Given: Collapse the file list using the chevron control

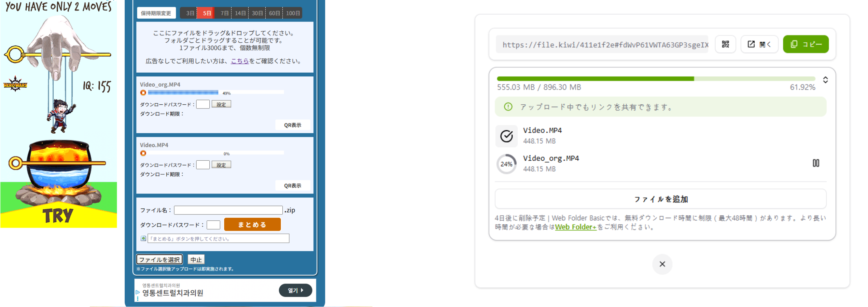Looking at the screenshot, I should (826, 80).
